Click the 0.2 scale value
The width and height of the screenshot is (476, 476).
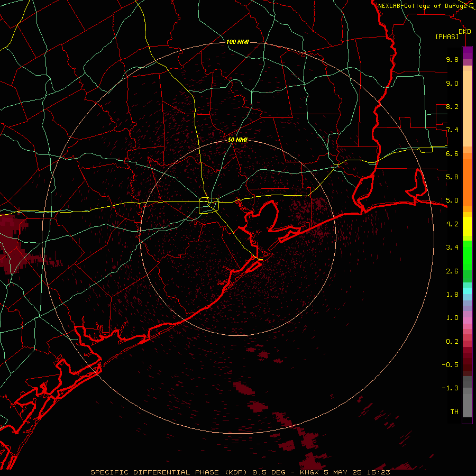pos(452,342)
